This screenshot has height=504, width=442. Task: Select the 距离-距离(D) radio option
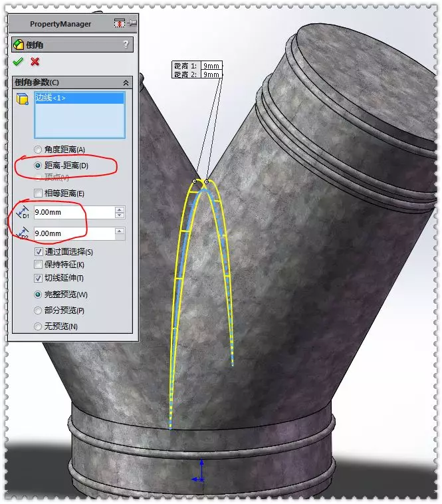(x=38, y=166)
